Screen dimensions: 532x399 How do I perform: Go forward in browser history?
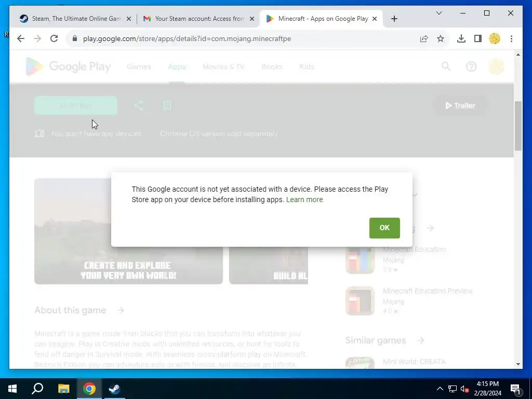[x=37, y=38]
